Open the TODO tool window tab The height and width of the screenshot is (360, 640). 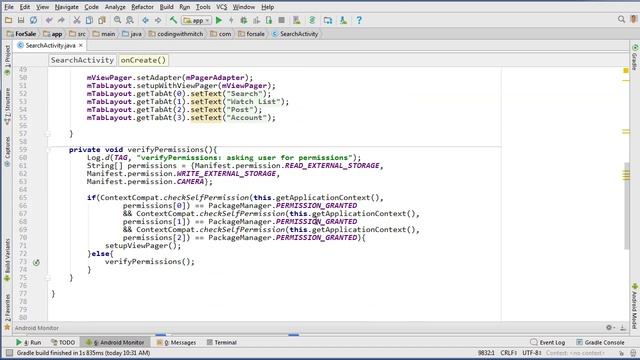[63, 342]
